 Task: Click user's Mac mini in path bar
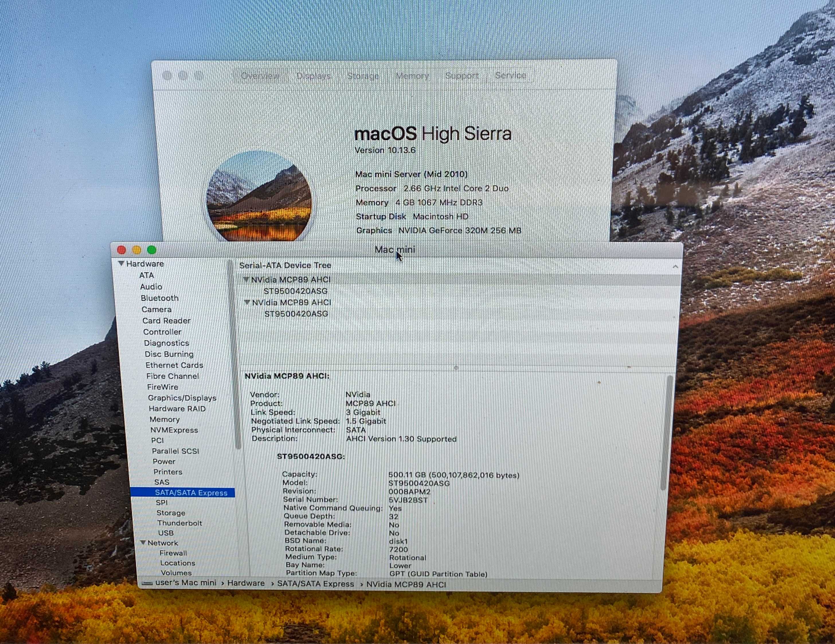[185, 583]
